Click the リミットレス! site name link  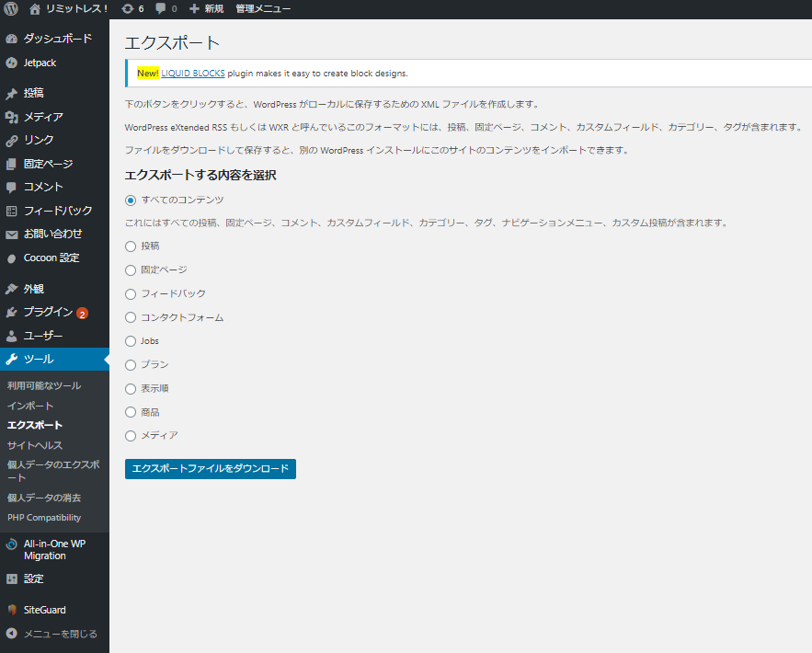point(76,9)
